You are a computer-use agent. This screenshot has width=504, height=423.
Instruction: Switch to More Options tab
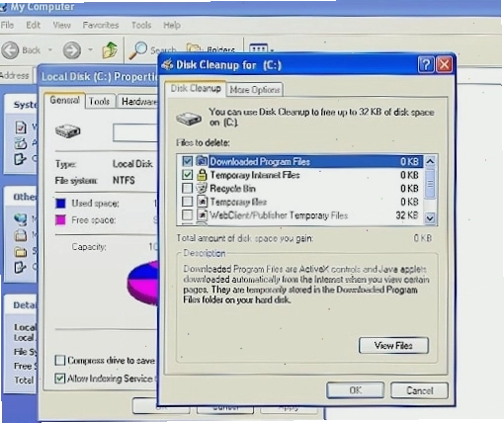coord(255,90)
